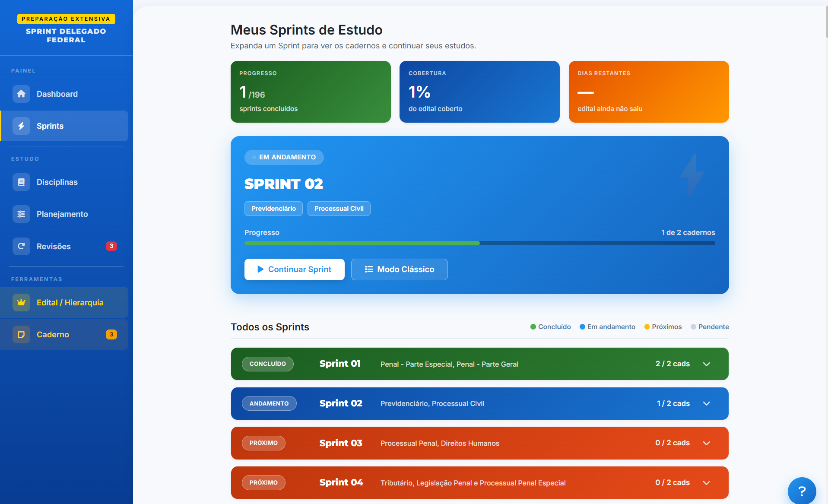
Task: Click the orange badge on Caderno
Action: point(111,334)
